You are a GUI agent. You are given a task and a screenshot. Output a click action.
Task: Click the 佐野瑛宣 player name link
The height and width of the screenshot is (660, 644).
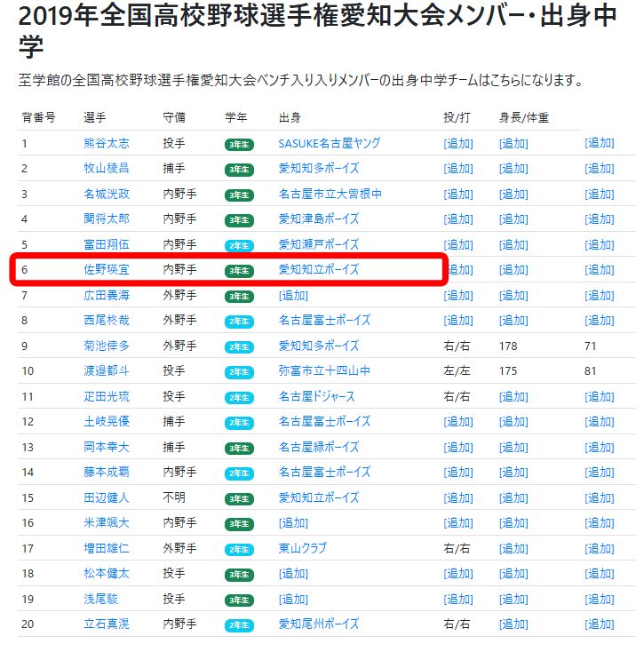click(x=106, y=269)
